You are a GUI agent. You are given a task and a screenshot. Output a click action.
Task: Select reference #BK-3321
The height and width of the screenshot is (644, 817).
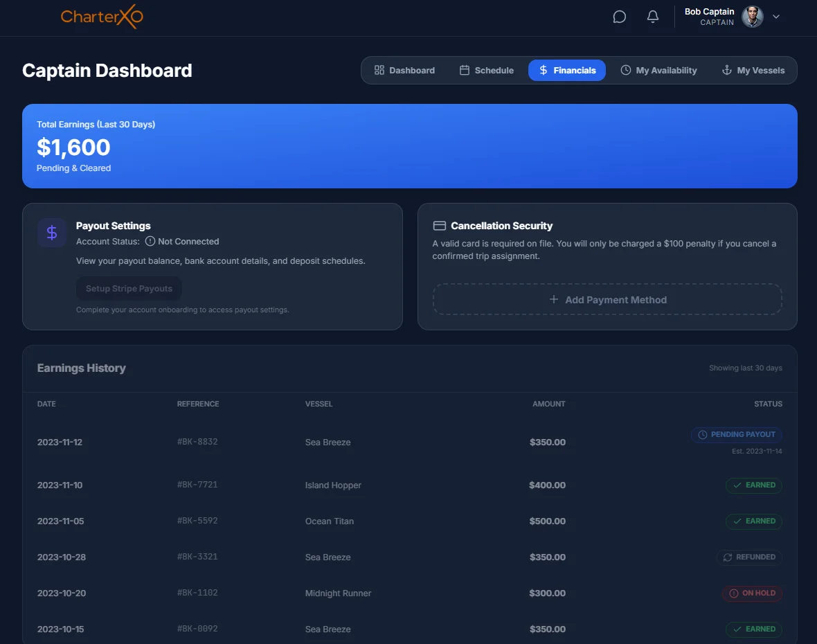[197, 557]
